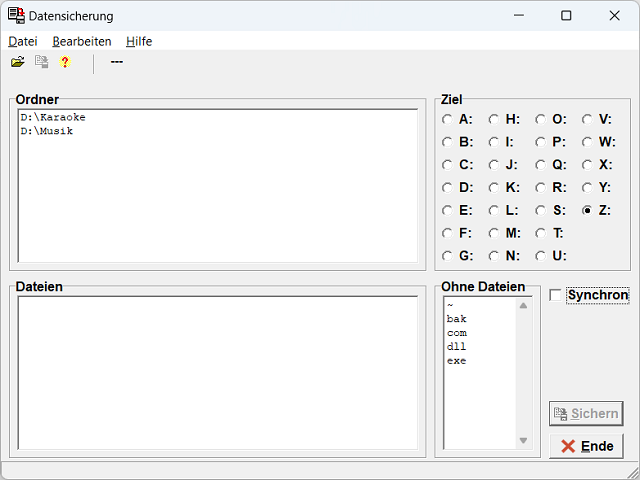Choose drive D: as backup target
This screenshot has width=640, height=480.
point(447,187)
